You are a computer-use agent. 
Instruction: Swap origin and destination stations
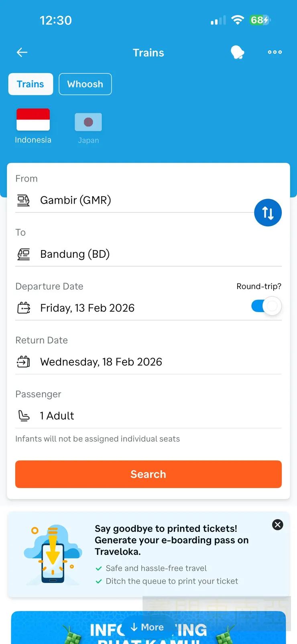click(x=268, y=213)
